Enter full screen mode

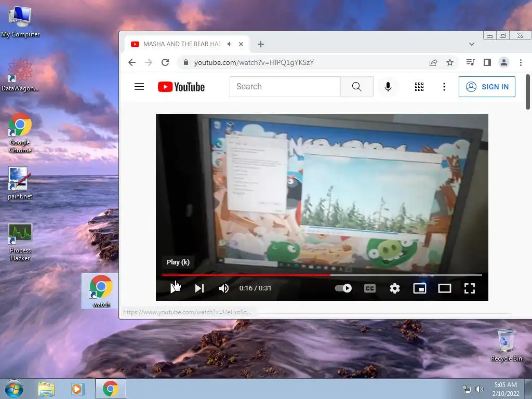click(470, 288)
